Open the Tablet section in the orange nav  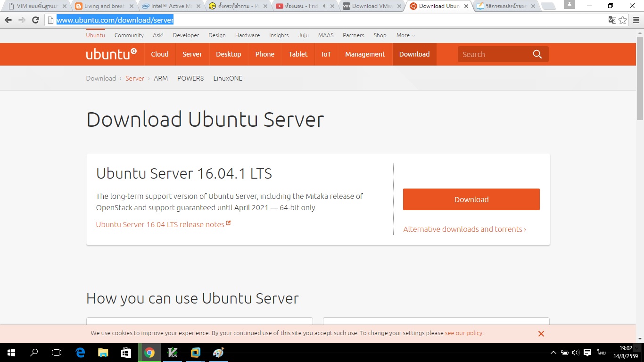(298, 54)
